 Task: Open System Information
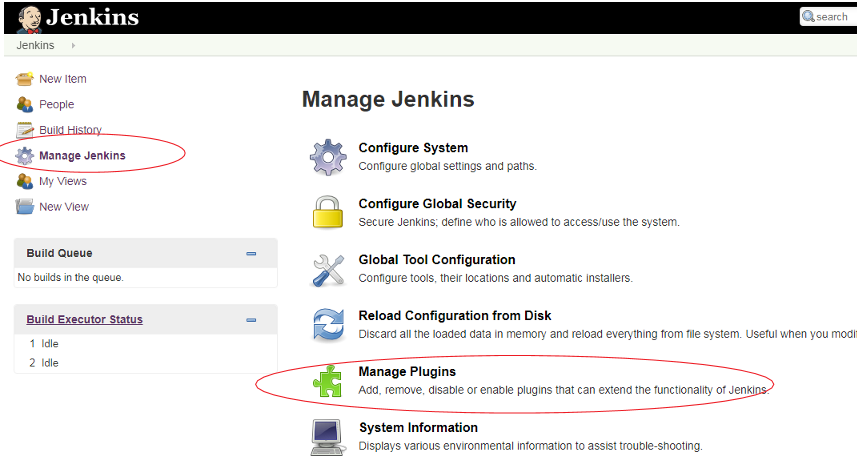[418, 428]
